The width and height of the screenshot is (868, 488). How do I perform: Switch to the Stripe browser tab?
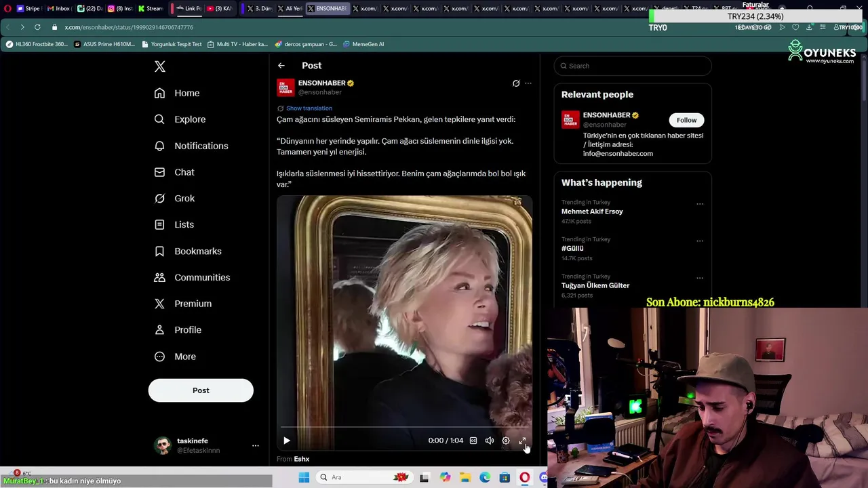point(28,9)
